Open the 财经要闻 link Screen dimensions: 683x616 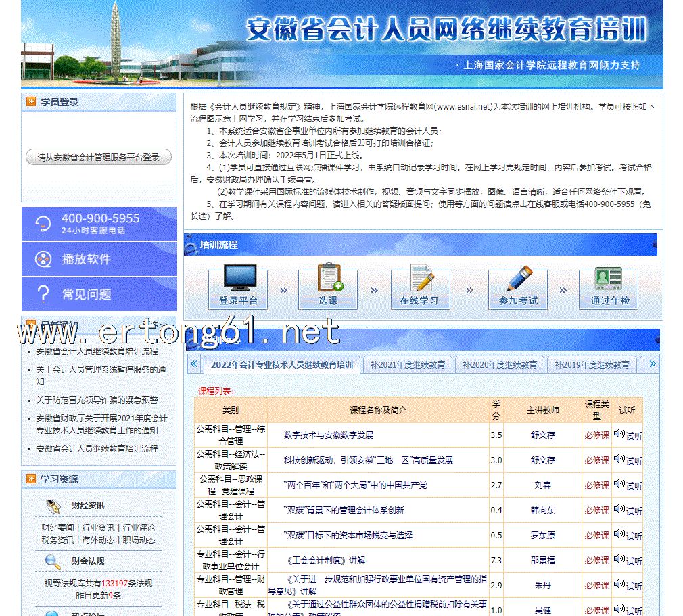pos(58,527)
